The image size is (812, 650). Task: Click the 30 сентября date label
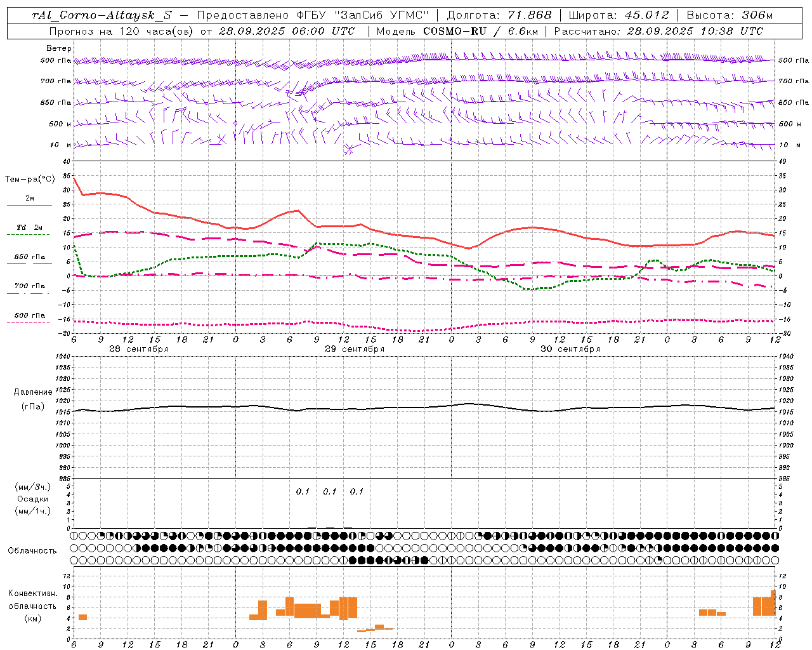570,349
